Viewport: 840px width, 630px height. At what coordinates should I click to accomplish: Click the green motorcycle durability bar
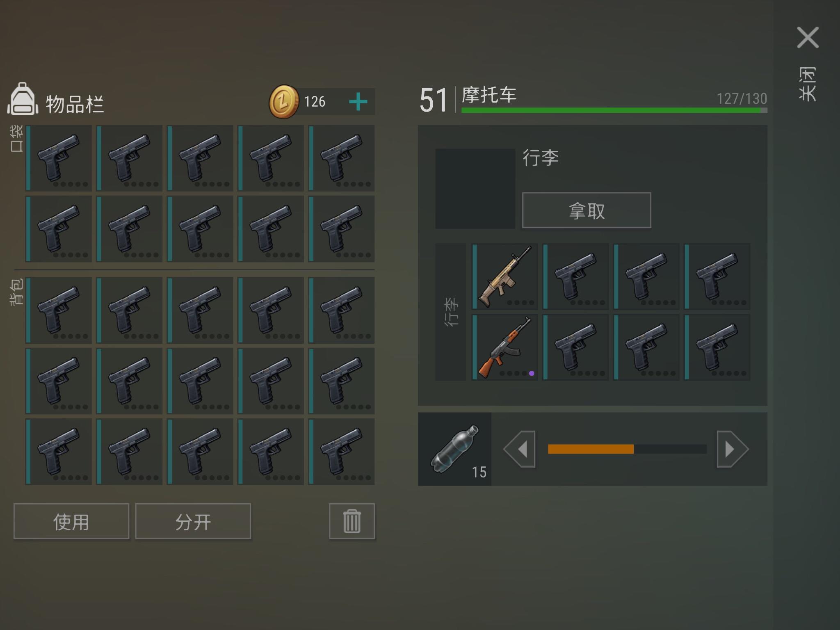(614, 110)
